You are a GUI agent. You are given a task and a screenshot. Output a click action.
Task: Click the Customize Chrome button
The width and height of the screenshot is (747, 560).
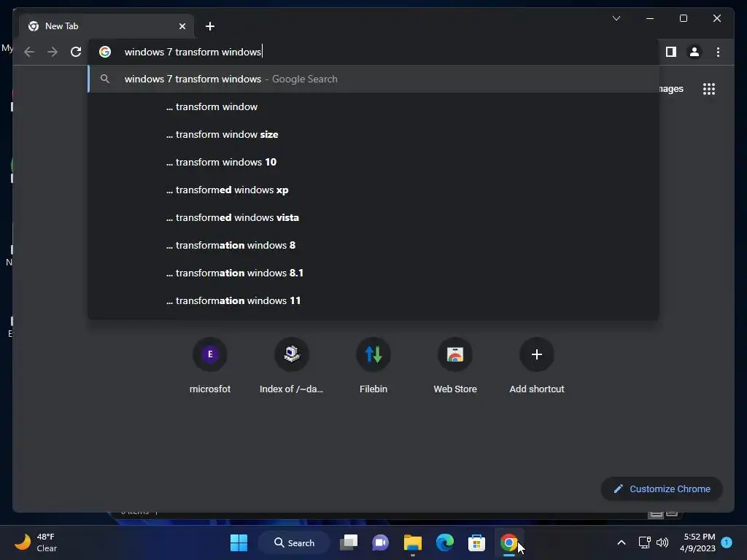(662, 489)
